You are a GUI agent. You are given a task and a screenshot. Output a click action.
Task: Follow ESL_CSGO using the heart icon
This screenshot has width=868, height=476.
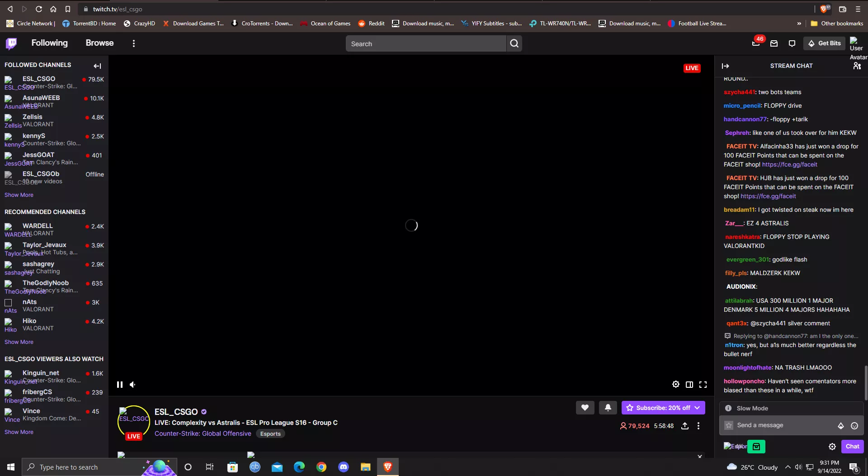[x=585, y=407]
